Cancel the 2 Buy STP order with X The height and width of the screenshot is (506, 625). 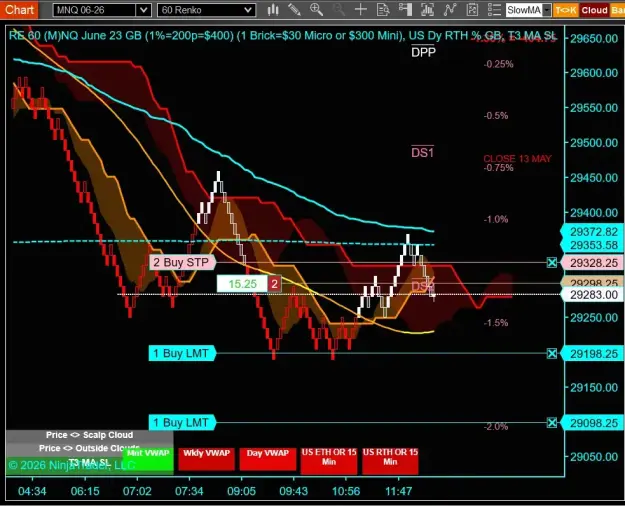click(x=552, y=262)
